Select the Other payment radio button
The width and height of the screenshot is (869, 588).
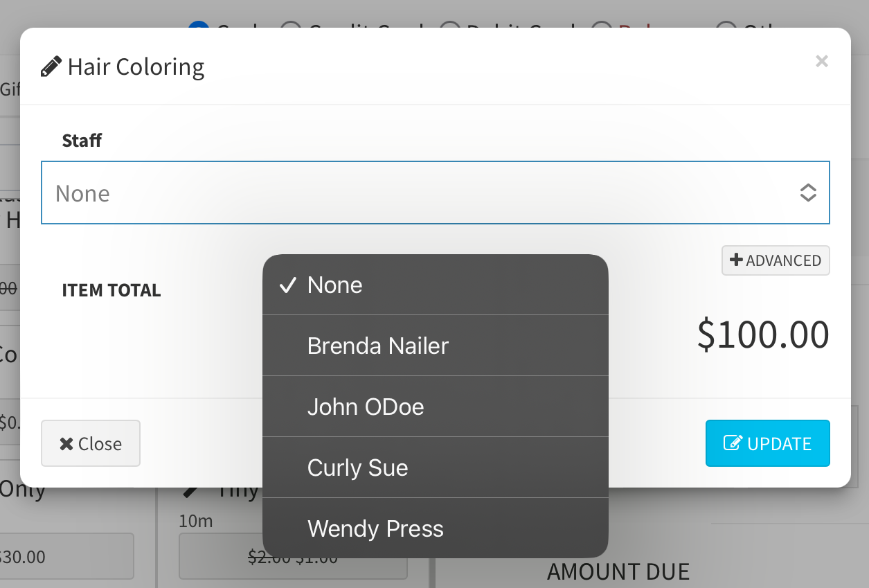point(726,28)
